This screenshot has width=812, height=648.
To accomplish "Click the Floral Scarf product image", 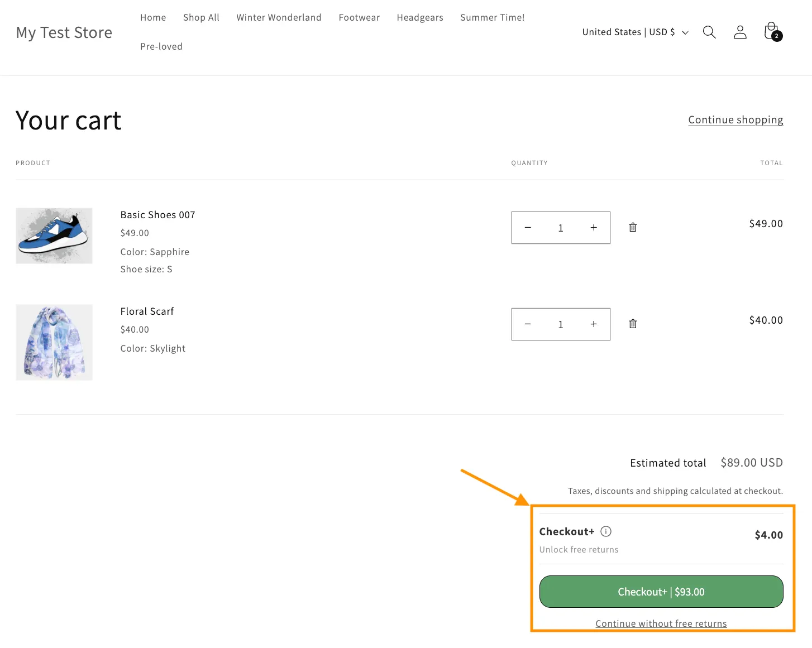I will tap(54, 342).
